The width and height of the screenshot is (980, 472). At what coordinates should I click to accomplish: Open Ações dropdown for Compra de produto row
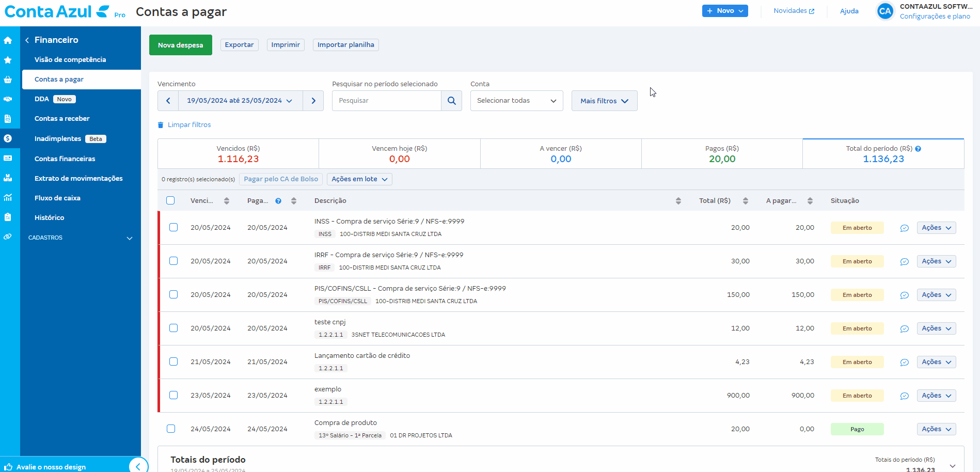[936, 429]
